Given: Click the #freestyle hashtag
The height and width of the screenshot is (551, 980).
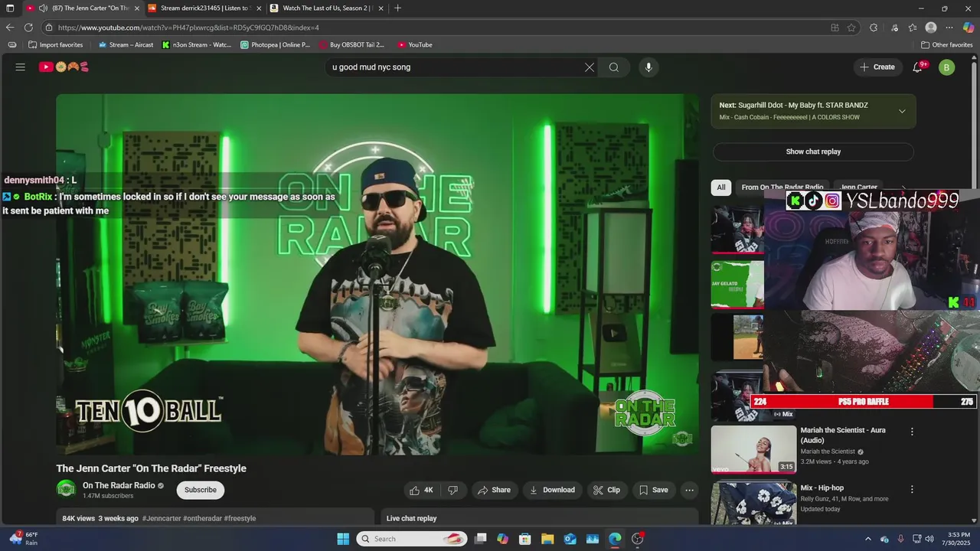Looking at the screenshot, I should [x=240, y=518].
